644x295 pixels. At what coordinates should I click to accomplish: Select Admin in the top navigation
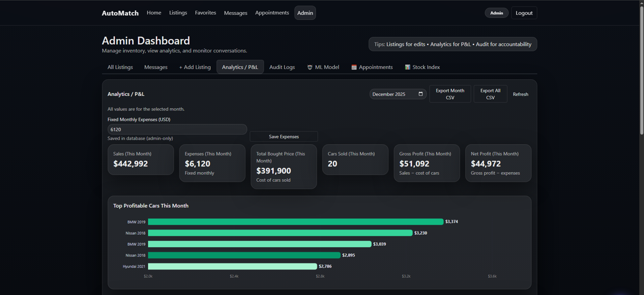coord(305,13)
